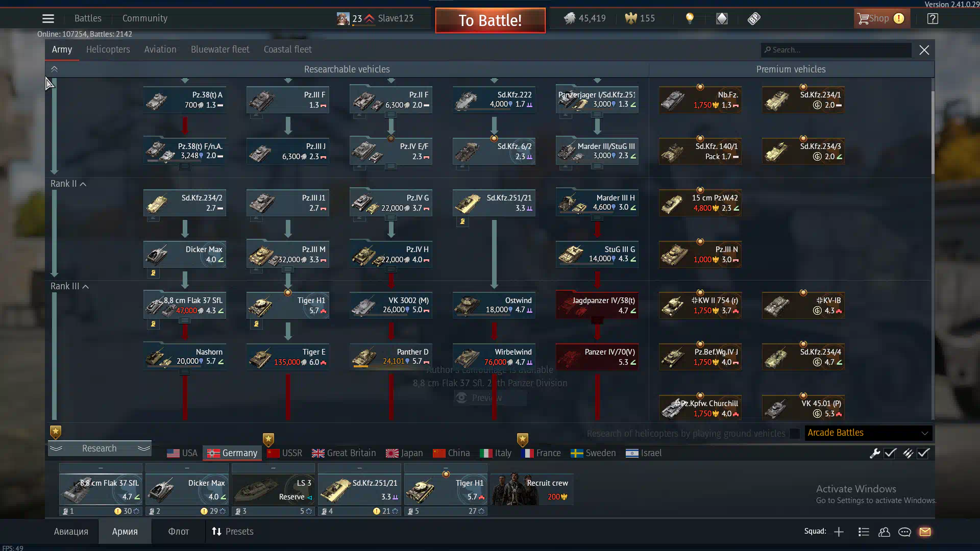Open the battle pass ticket icon
Screen dimensions: 980x551
[754, 19]
